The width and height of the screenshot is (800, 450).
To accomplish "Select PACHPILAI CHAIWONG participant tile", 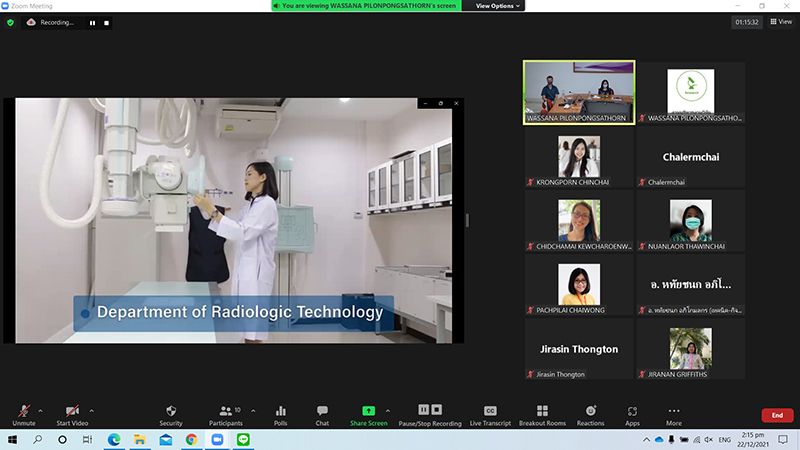I will pos(579,285).
